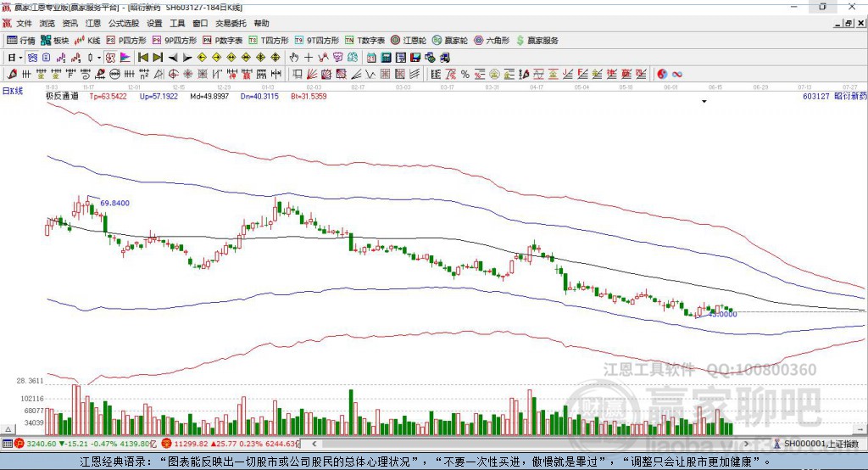Click the 69.8400 high price label
The width and height of the screenshot is (868, 470).
(x=114, y=203)
